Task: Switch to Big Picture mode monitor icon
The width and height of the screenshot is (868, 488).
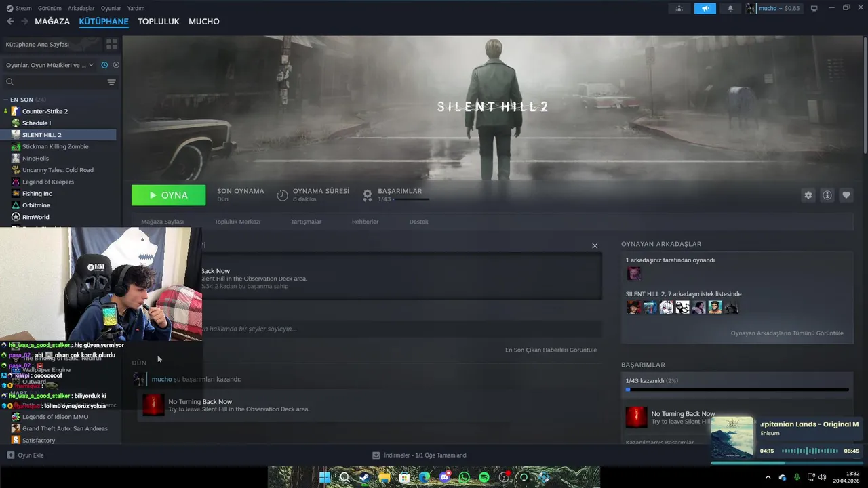Action: (x=814, y=8)
